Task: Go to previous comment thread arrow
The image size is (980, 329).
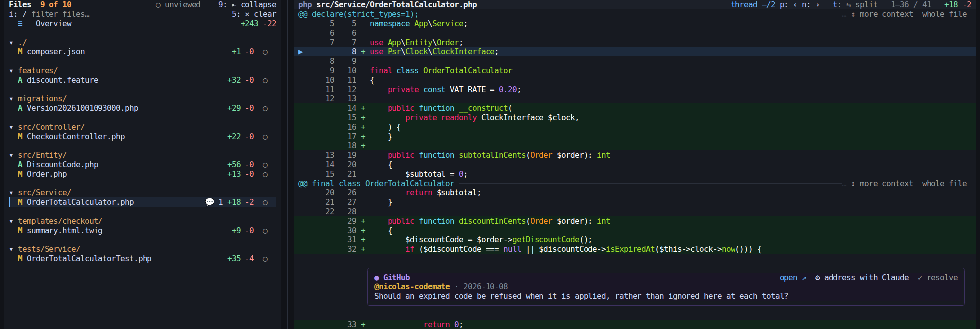Action: click(x=795, y=5)
